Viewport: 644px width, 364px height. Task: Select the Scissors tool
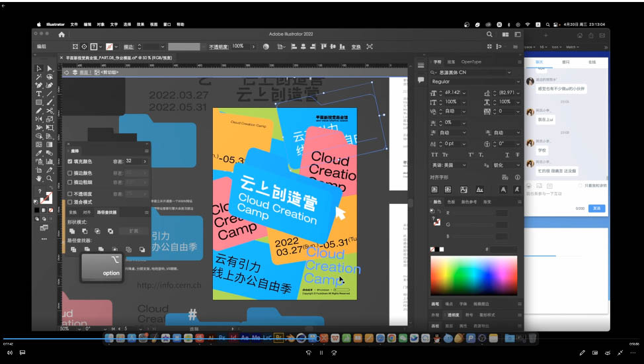point(50,111)
